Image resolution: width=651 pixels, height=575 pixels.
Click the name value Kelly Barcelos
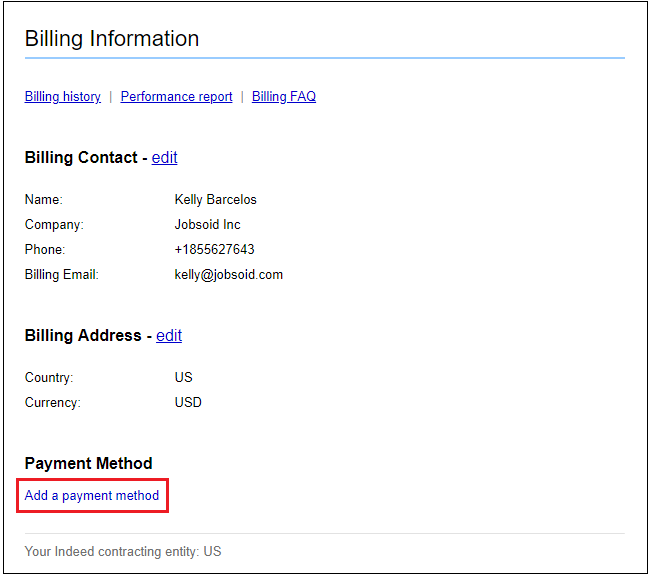click(215, 200)
